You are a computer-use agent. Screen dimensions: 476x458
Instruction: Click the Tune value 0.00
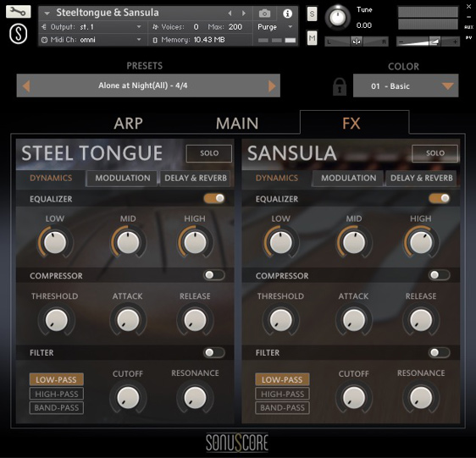coord(364,25)
